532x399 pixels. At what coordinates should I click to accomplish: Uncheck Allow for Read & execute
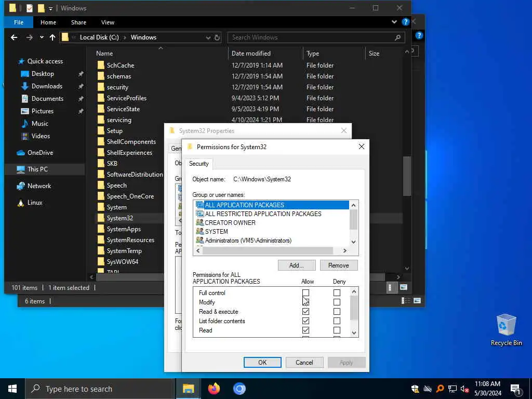point(305,312)
